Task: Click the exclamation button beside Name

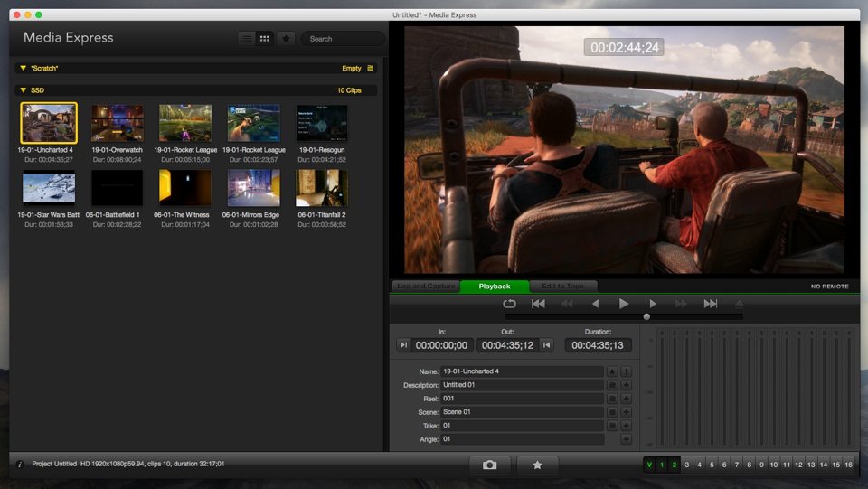Action: pos(626,371)
